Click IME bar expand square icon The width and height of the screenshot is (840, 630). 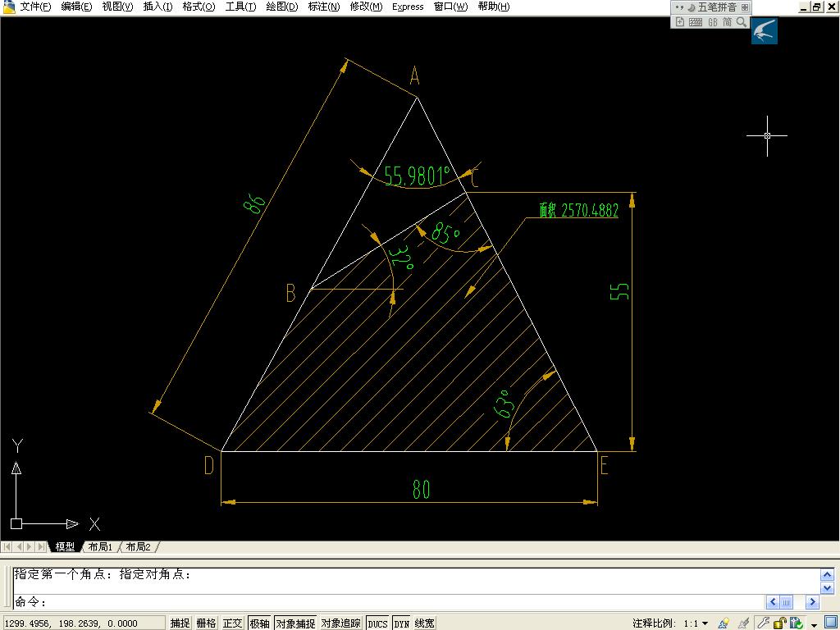point(745,7)
